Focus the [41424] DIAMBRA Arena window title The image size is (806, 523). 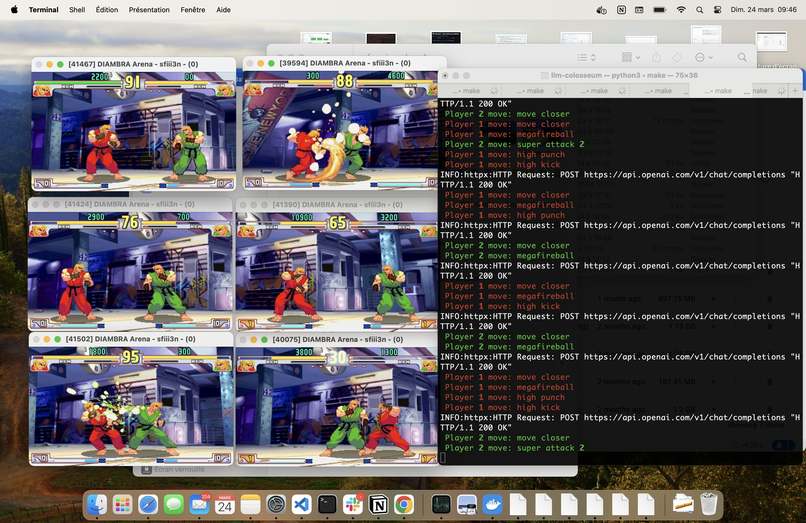coord(130,204)
